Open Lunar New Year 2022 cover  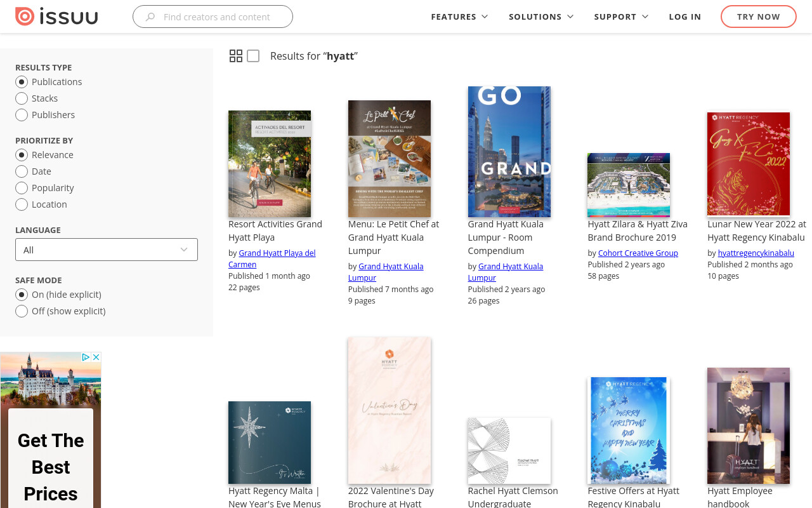click(749, 164)
